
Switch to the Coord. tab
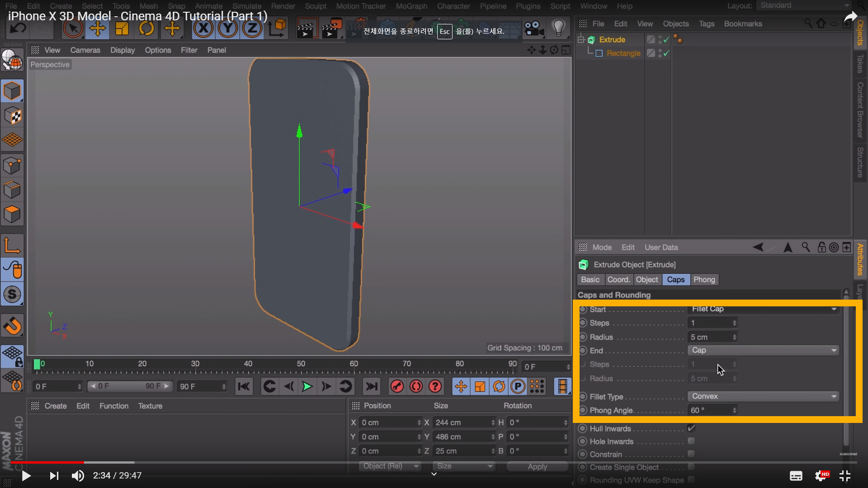(619, 280)
